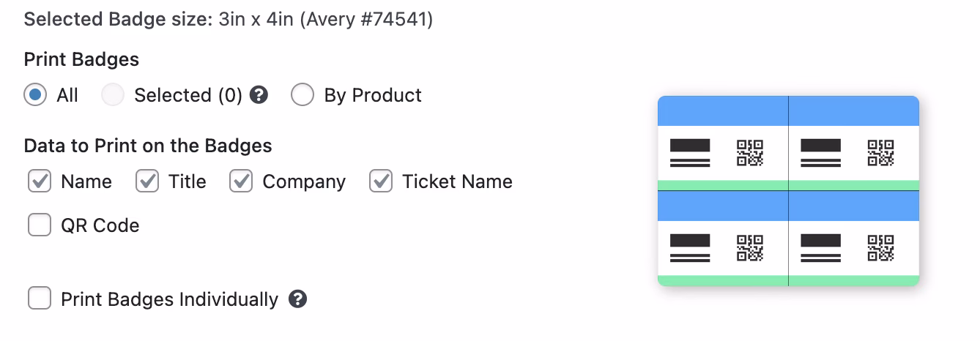Click QR code icon in top-left badge preview

point(750,153)
